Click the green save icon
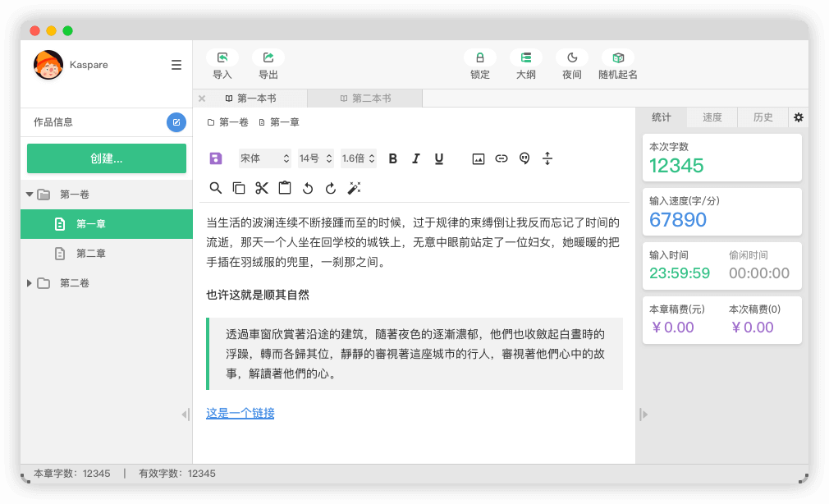 point(215,158)
